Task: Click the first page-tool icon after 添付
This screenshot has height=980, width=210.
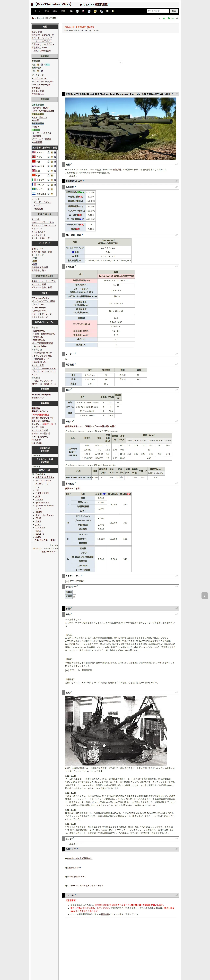Action: [x=71, y=11]
